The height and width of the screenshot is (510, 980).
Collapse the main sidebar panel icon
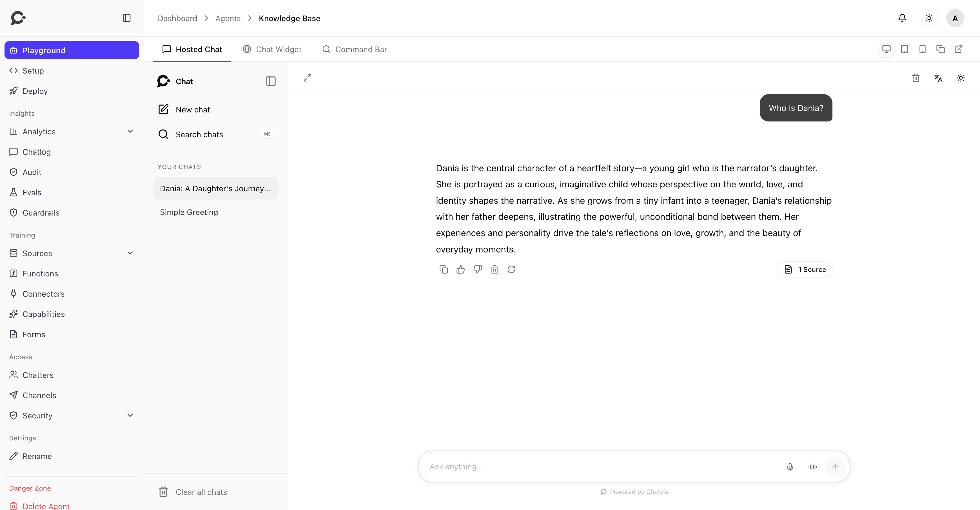click(127, 18)
